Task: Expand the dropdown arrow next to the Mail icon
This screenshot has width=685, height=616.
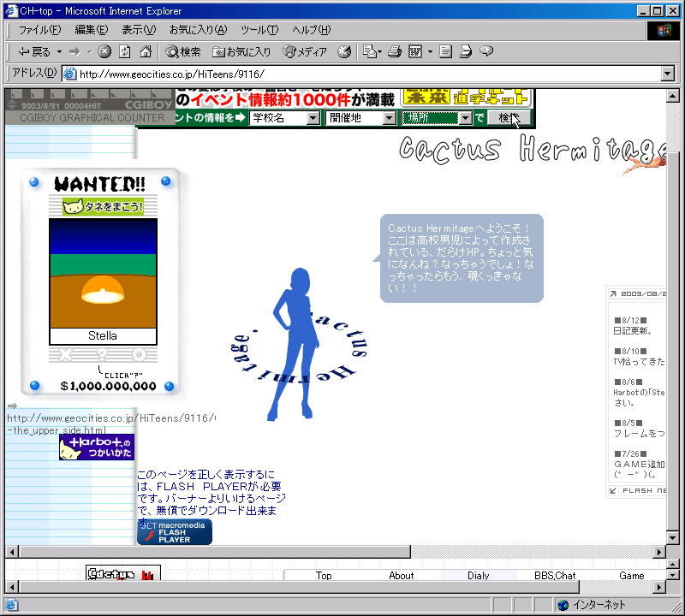Action: (379, 52)
